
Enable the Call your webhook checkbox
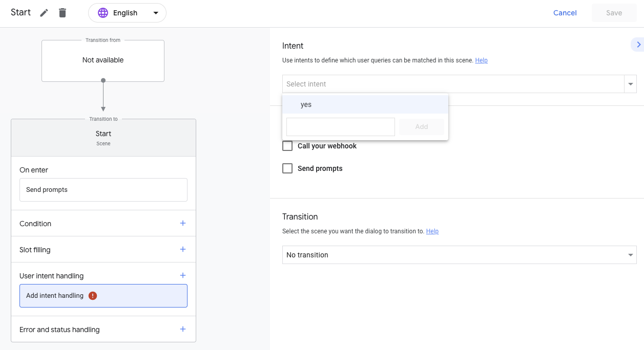(x=288, y=146)
